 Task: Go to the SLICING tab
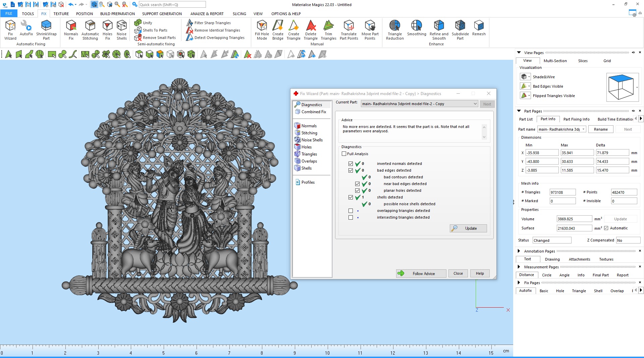pos(239,14)
